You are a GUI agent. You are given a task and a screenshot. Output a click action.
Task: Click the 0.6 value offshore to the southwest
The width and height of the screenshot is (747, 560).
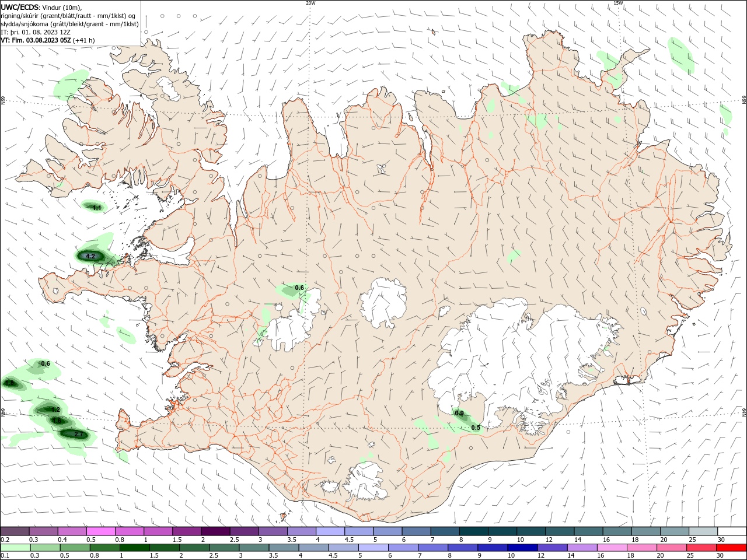point(46,363)
